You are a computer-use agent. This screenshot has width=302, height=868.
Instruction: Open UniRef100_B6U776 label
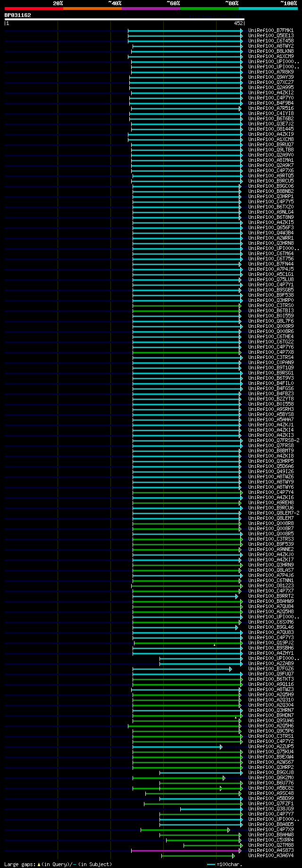pos(271,783)
